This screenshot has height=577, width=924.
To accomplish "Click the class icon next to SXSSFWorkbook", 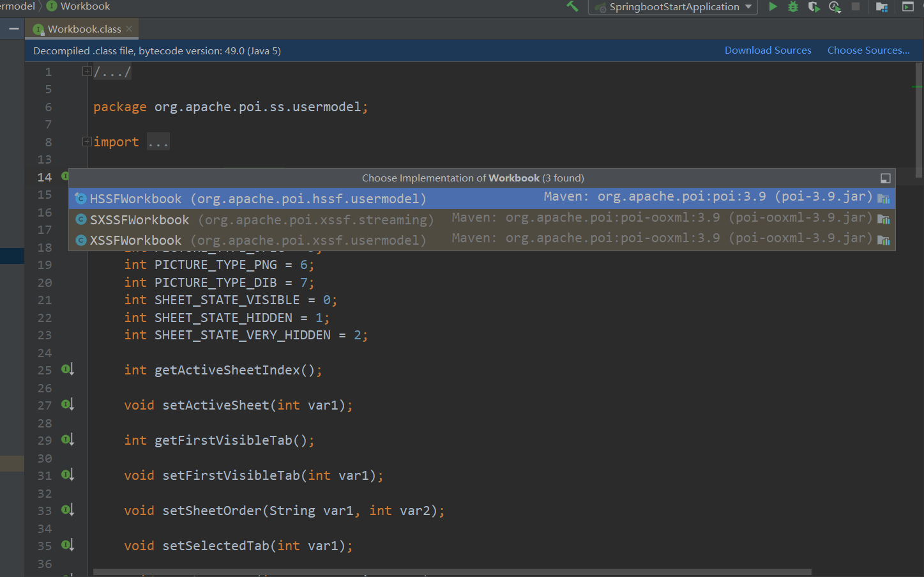I will tap(80, 219).
